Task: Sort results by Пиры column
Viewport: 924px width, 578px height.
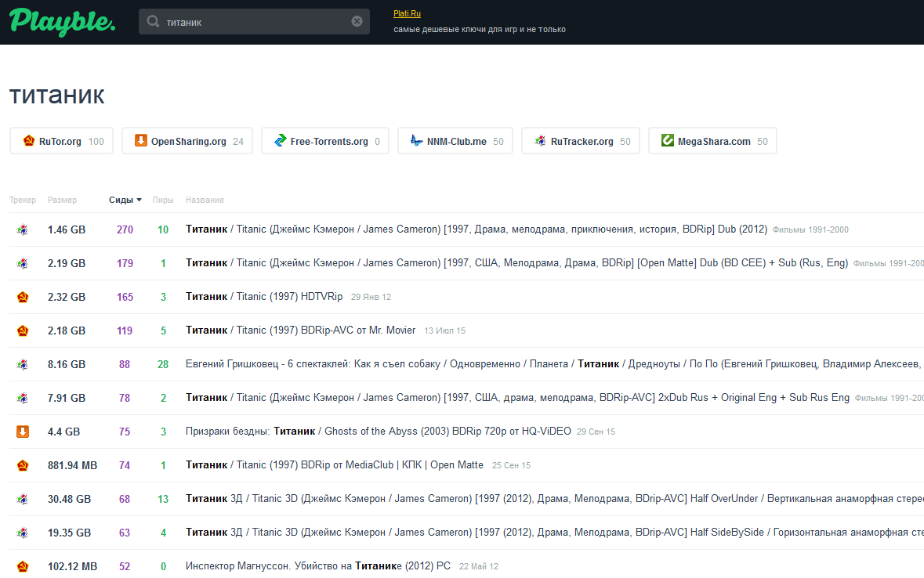Action: (x=163, y=200)
